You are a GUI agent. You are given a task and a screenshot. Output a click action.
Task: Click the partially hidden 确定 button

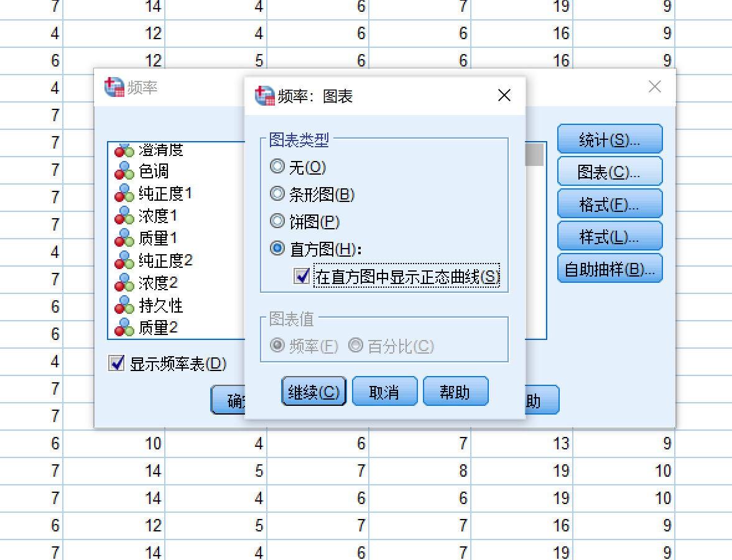(228, 400)
